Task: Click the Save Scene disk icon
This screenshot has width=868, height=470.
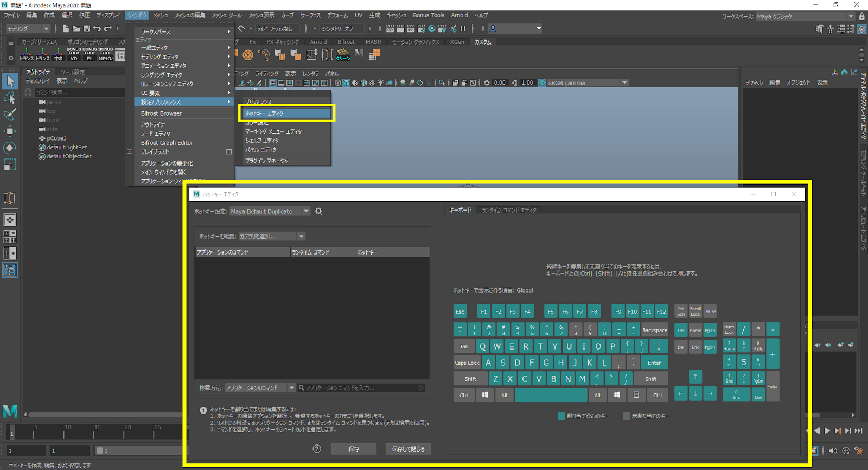Action: click(86, 28)
